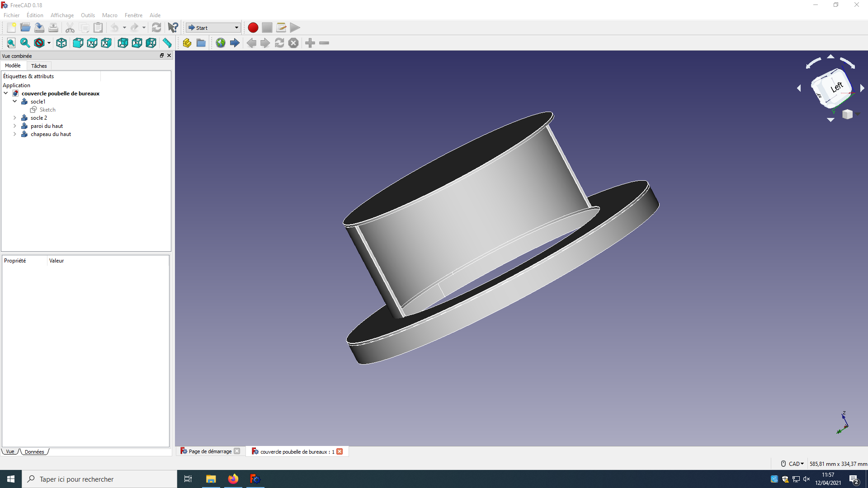Open Firefox from the Windows taskbar
The height and width of the screenshot is (488, 868).
233,479
